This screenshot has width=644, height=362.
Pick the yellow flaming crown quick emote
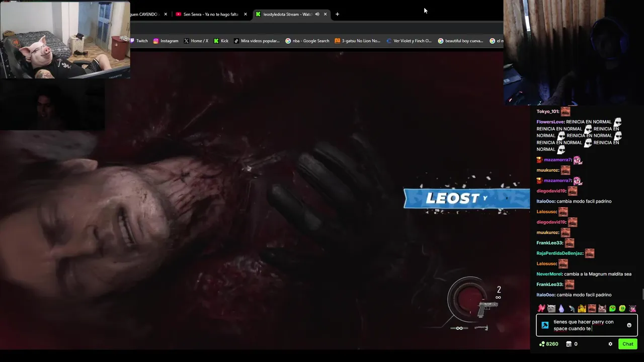click(582, 308)
